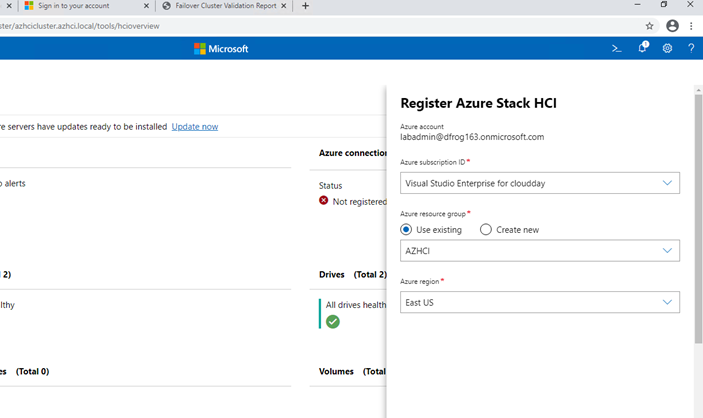Open the notifications bell
This screenshot has height=418, width=703.
tap(643, 47)
